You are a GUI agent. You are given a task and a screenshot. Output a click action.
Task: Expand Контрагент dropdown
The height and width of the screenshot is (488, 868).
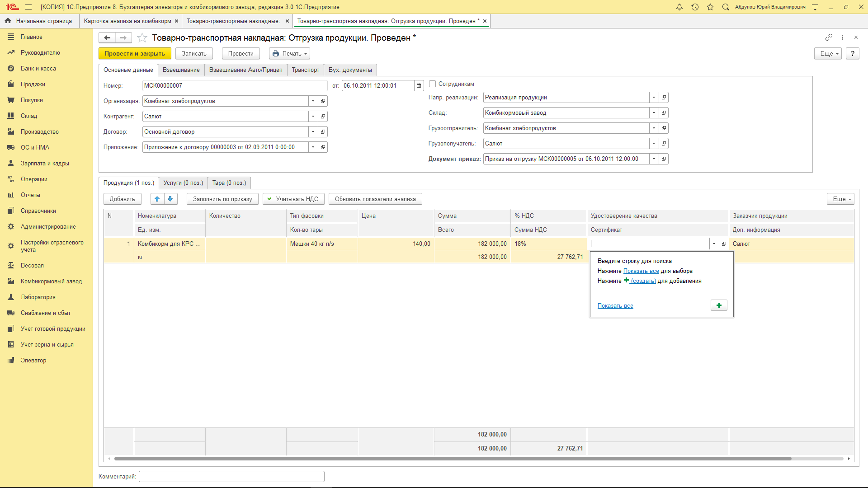(x=313, y=116)
